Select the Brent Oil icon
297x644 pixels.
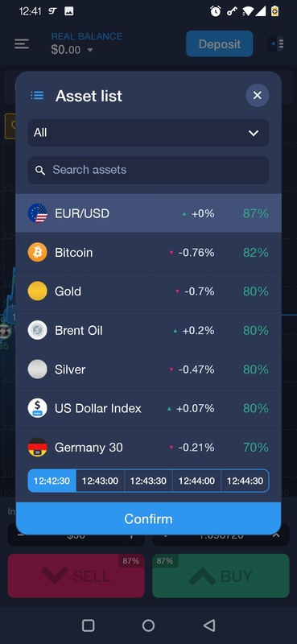point(37,330)
